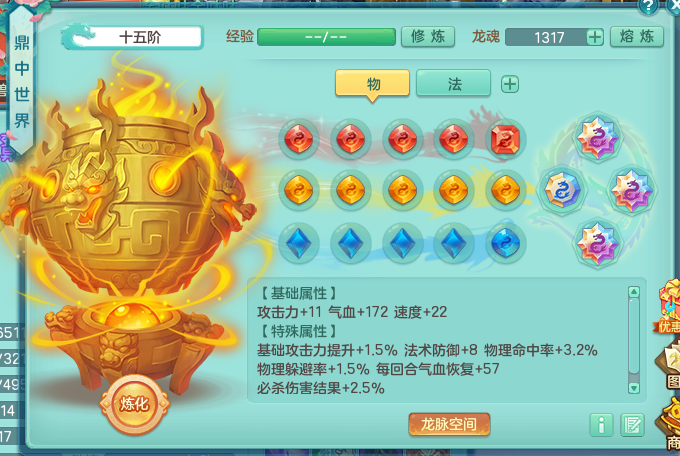Click the 熔炼 button
The image size is (680, 456).
click(x=637, y=36)
